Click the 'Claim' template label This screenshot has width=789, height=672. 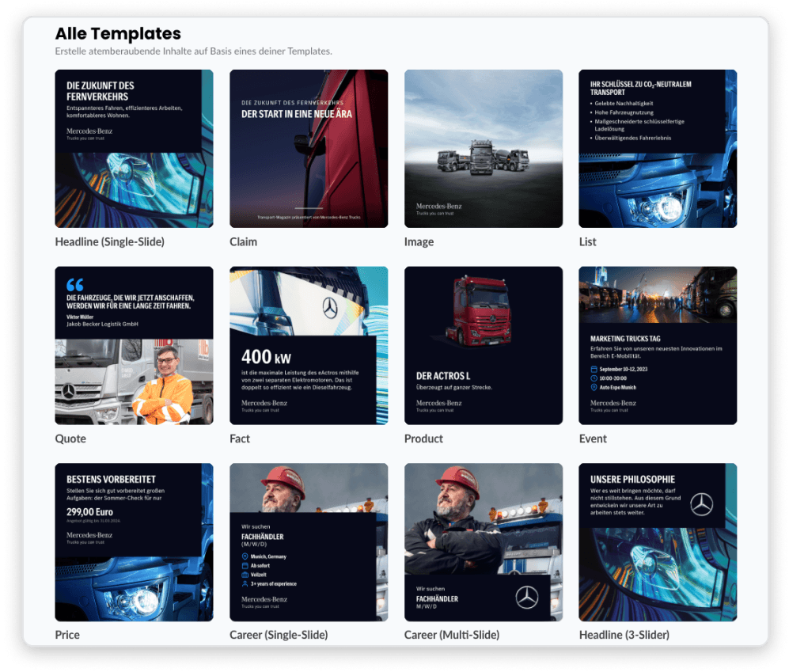coord(243,242)
